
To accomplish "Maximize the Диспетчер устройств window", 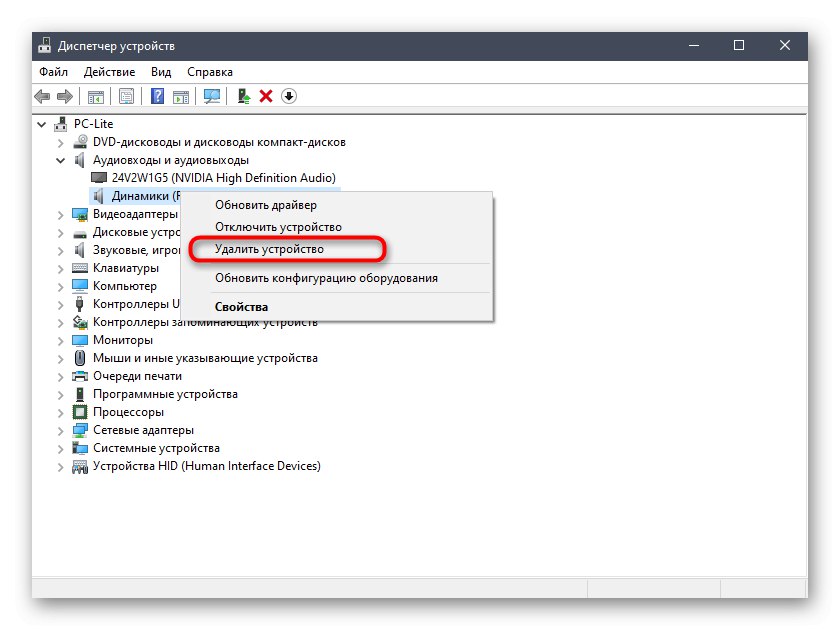I will click(x=739, y=46).
